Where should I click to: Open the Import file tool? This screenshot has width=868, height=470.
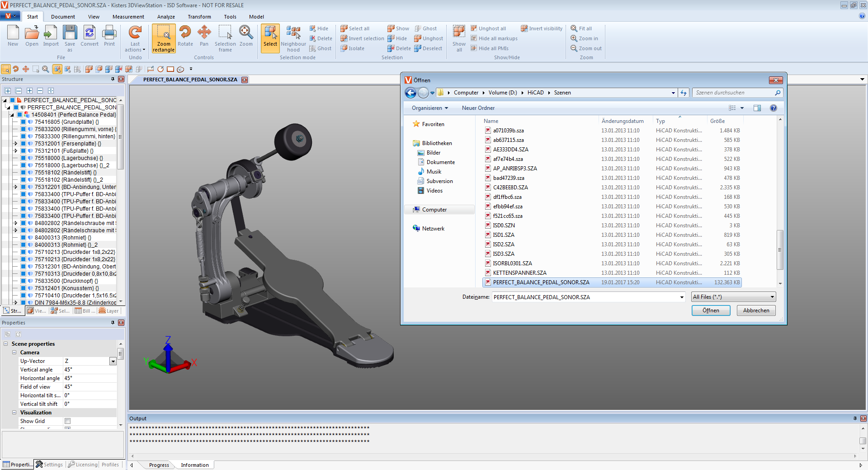click(51, 36)
